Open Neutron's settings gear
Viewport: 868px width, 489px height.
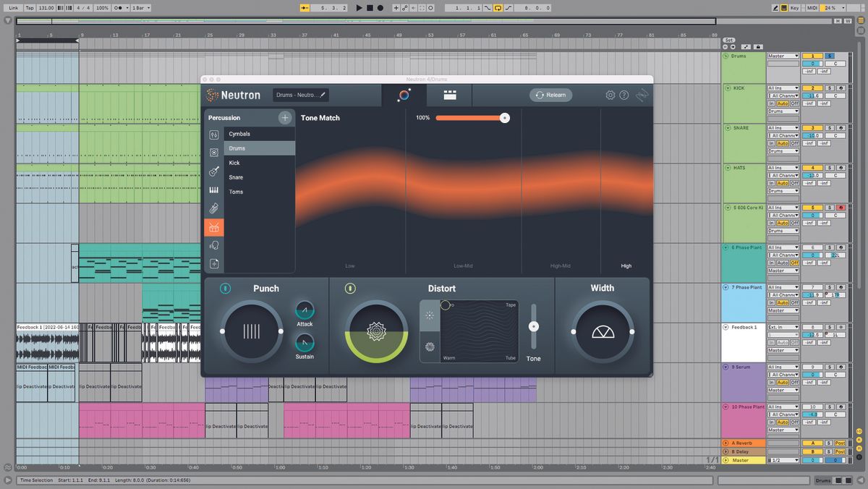coord(610,95)
